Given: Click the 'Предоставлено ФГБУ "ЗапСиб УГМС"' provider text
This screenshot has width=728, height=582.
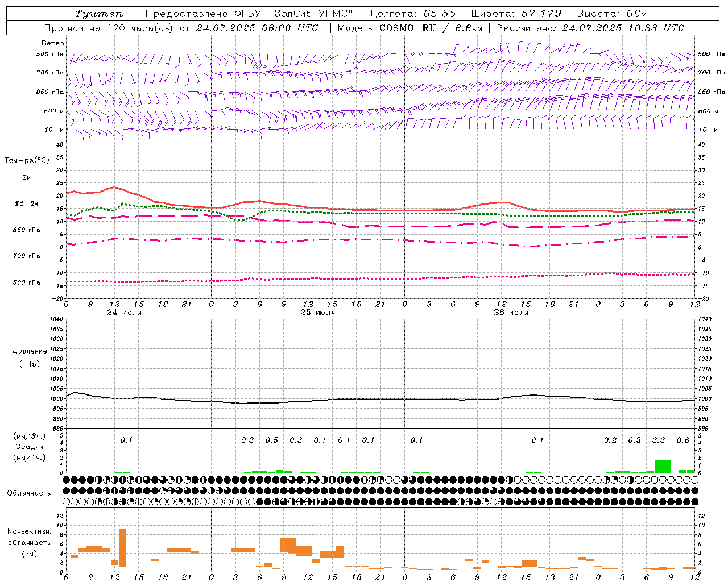Looking at the screenshot, I should coord(249,14).
